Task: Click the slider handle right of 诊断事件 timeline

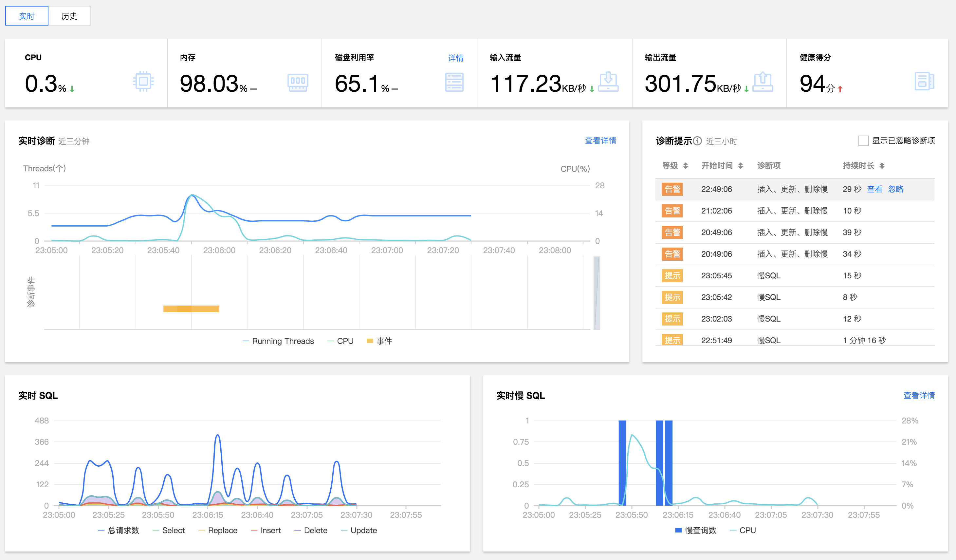Action: pyautogui.click(x=597, y=293)
